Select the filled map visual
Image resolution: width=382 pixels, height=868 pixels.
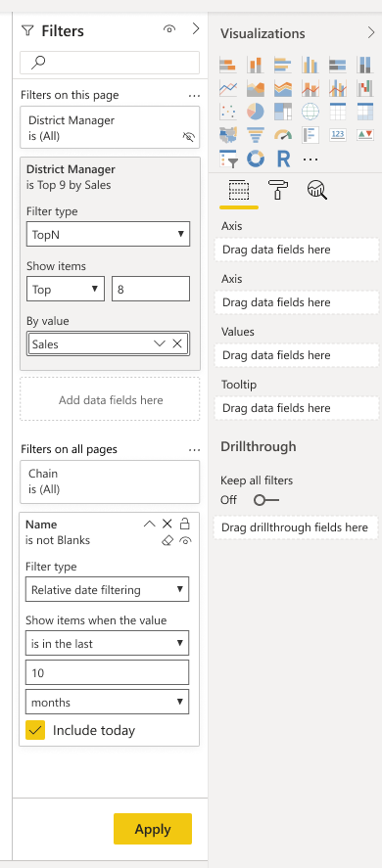click(228, 135)
